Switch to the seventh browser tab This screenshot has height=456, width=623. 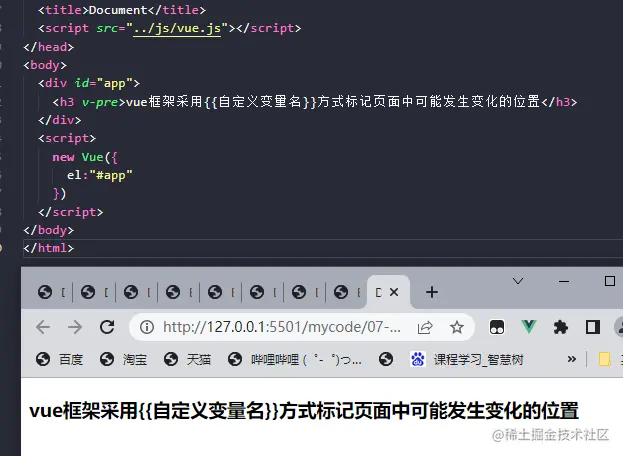[x=305, y=292]
